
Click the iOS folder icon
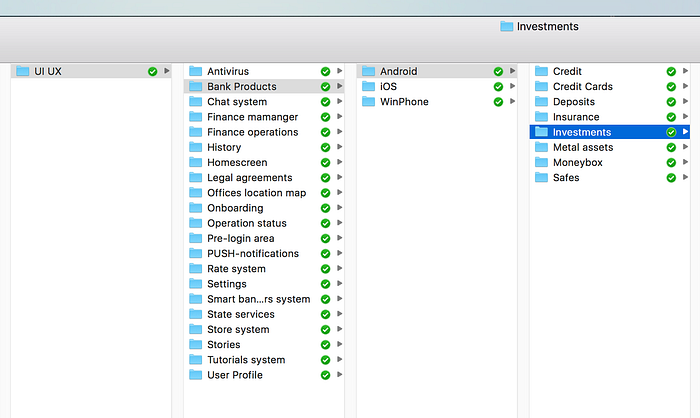(x=368, y=86)
